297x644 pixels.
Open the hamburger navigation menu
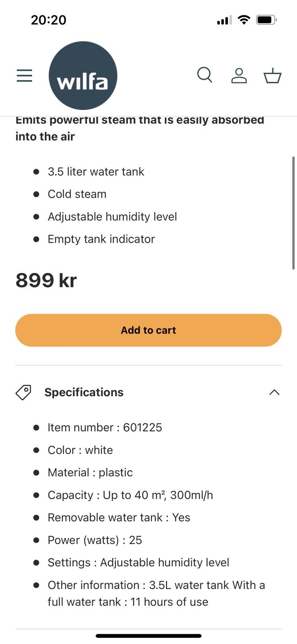24,75
